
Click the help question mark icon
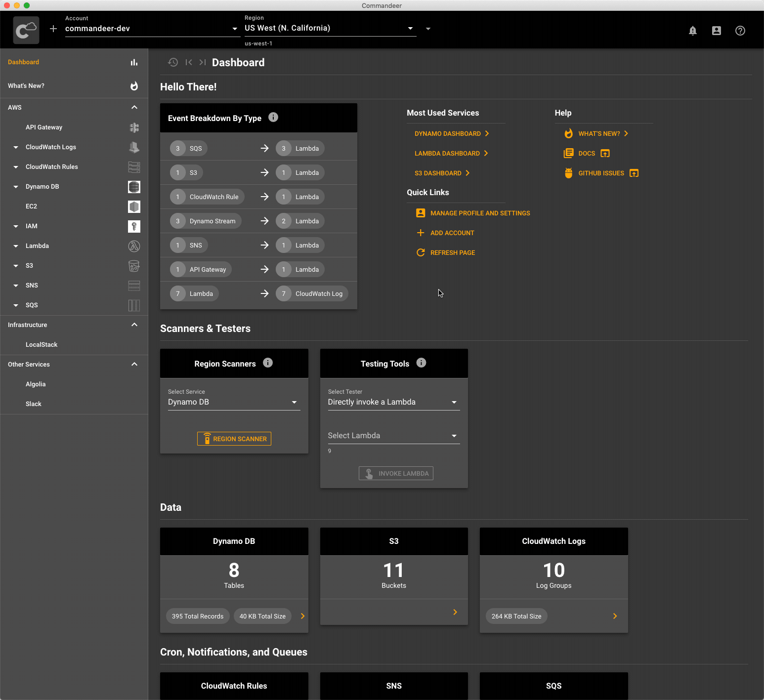coord(740,31)
